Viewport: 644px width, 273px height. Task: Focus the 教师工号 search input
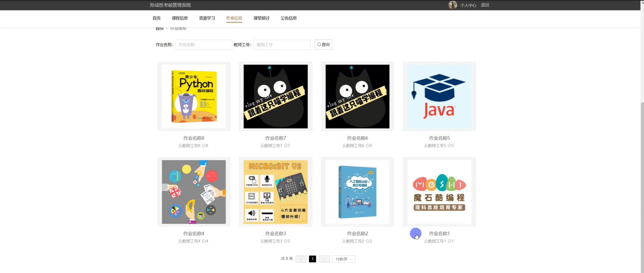(282, 45)
